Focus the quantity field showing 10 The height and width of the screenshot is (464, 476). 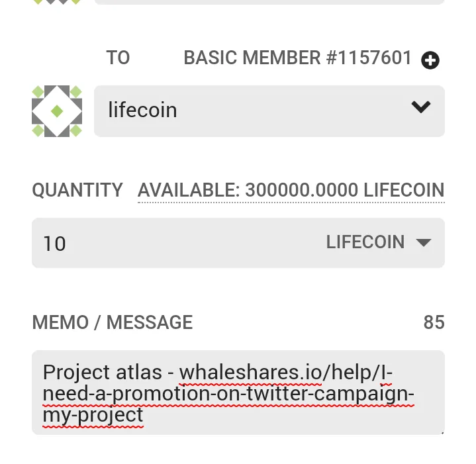coord(238,243)
